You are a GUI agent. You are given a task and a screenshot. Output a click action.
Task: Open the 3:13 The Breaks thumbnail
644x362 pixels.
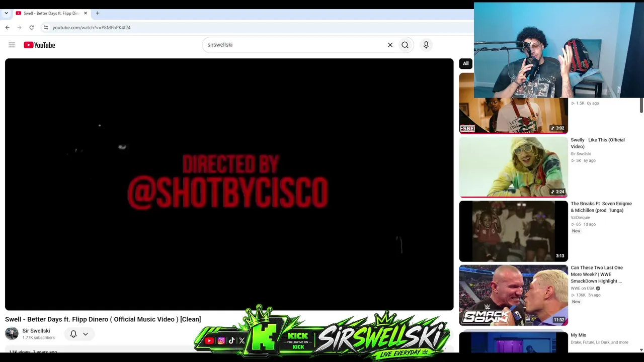point(513,231)
